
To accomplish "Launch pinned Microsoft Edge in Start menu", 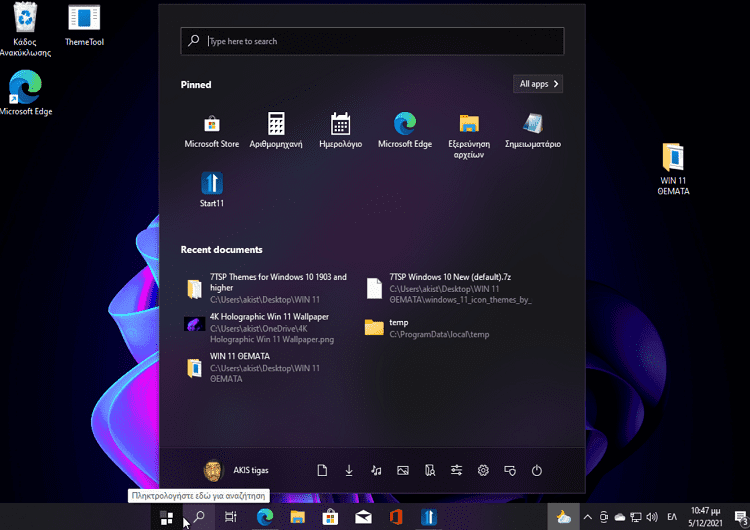I will tap(405, 130).
